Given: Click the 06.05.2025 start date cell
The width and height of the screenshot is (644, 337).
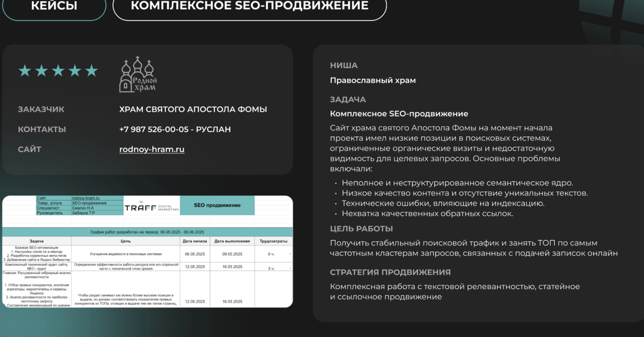Looking at the screenshot, I should pos(195,254).
